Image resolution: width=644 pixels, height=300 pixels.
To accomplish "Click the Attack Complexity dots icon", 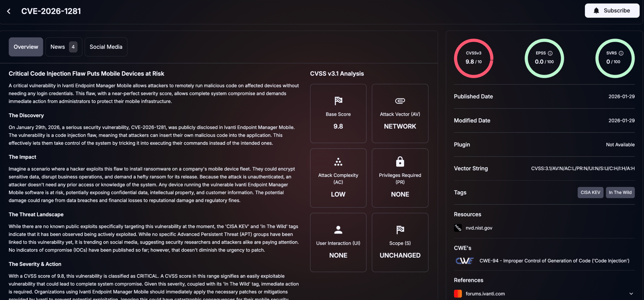I will coord(338,162).
